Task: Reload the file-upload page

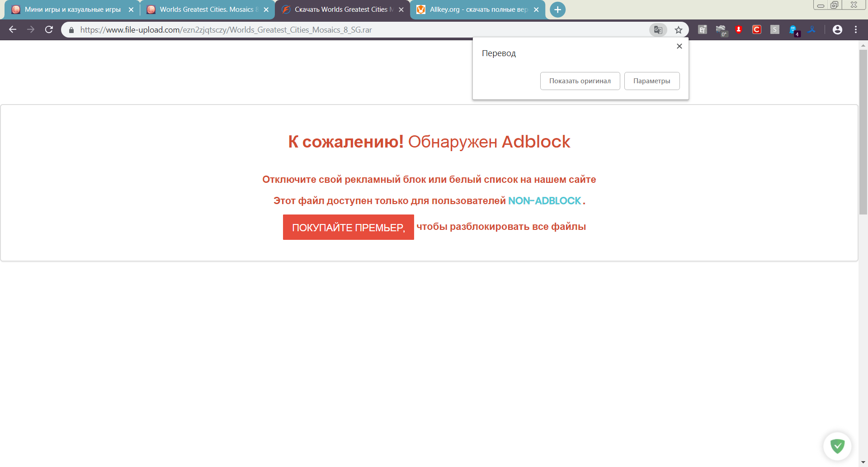Action: coord(49,29)
